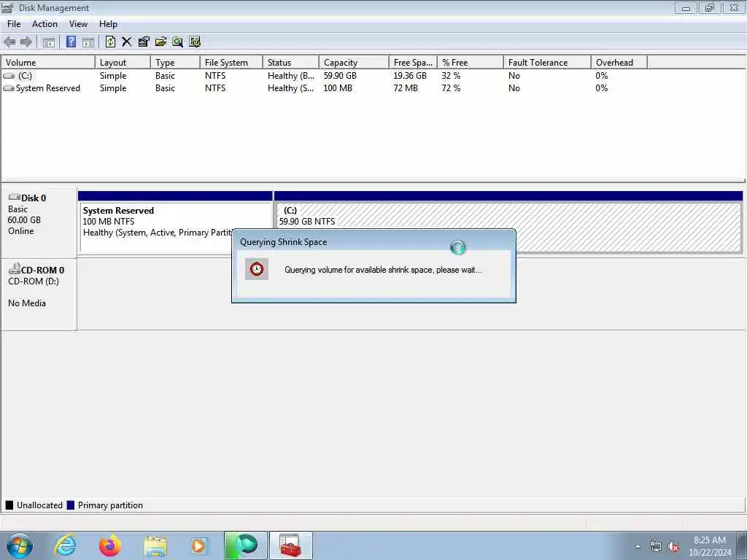Click the Forward arrow toolbar icon
Image resolution: width=747 pixels, height=560 pixels.
coord(26,42)
